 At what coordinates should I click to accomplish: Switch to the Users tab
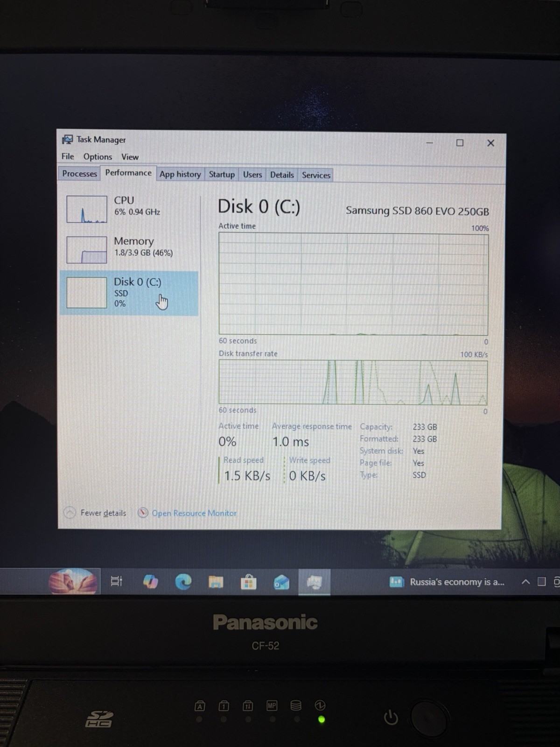pyautogui.click(x=252, y=175)
